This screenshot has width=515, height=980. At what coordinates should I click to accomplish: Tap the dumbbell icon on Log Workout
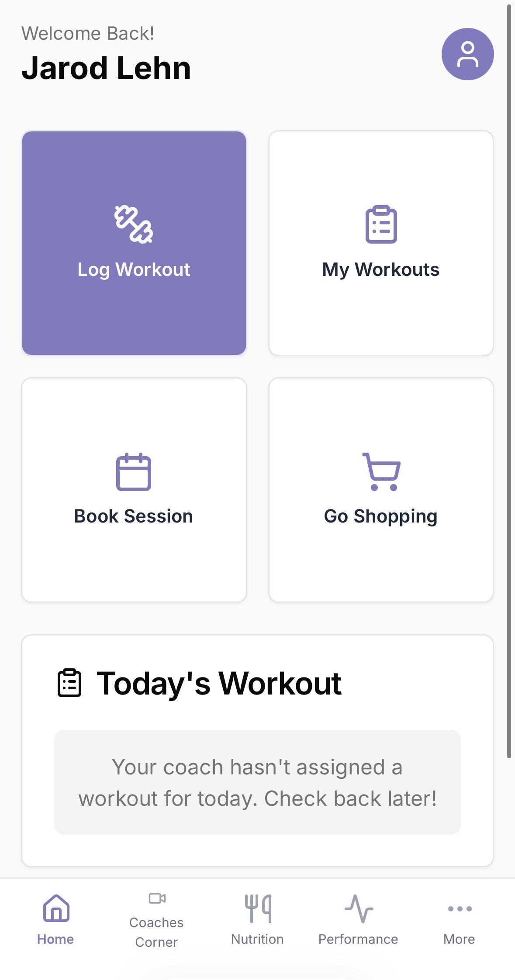click(134, 224)
